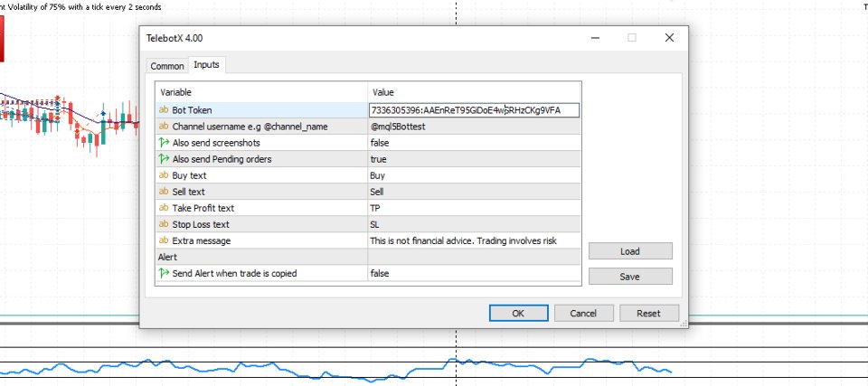Toggle Also send screenshots false value

pos(475,143)
